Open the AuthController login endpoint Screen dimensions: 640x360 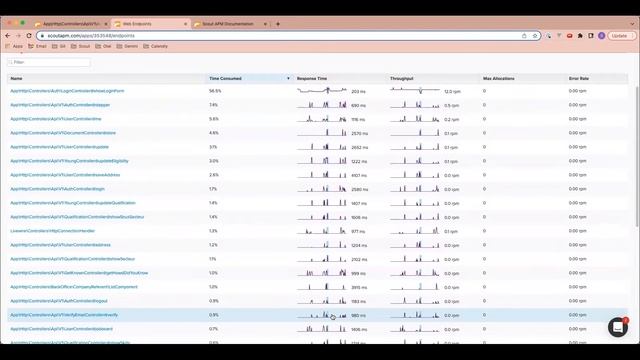click(58, 189)
